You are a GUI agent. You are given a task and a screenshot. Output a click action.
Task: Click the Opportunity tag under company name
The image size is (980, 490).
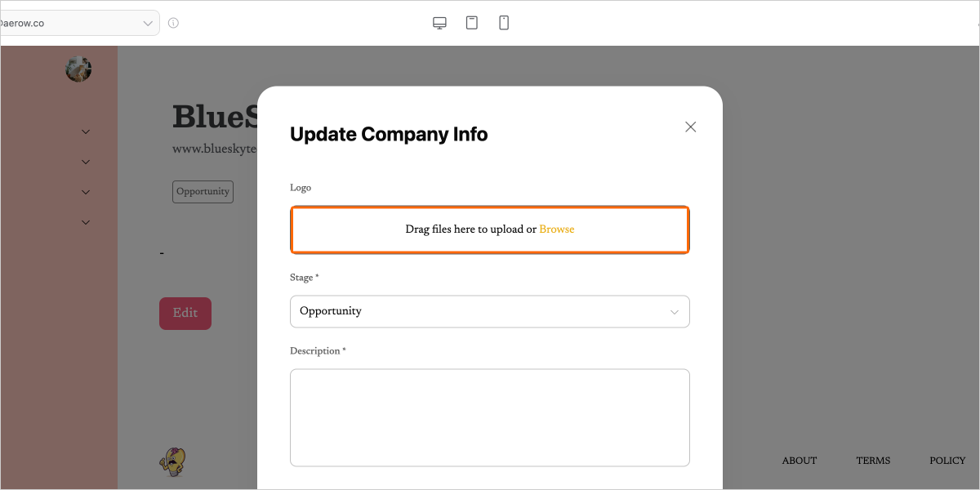tap(203, 192)
